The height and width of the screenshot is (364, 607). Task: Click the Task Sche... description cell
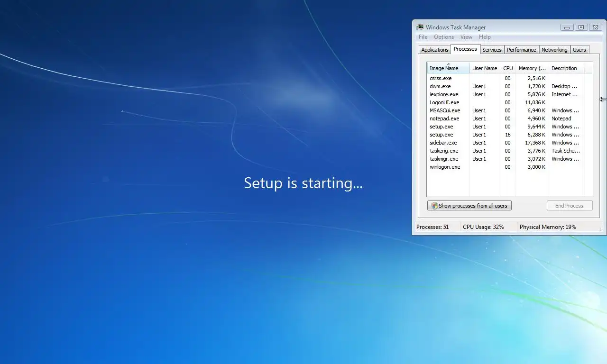point(566,151)
